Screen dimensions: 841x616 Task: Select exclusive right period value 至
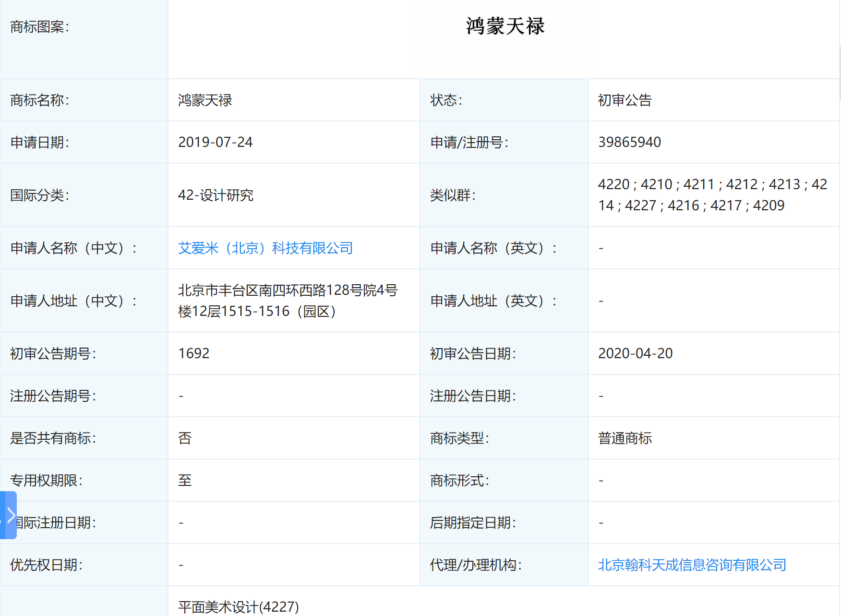coord(185,481)
